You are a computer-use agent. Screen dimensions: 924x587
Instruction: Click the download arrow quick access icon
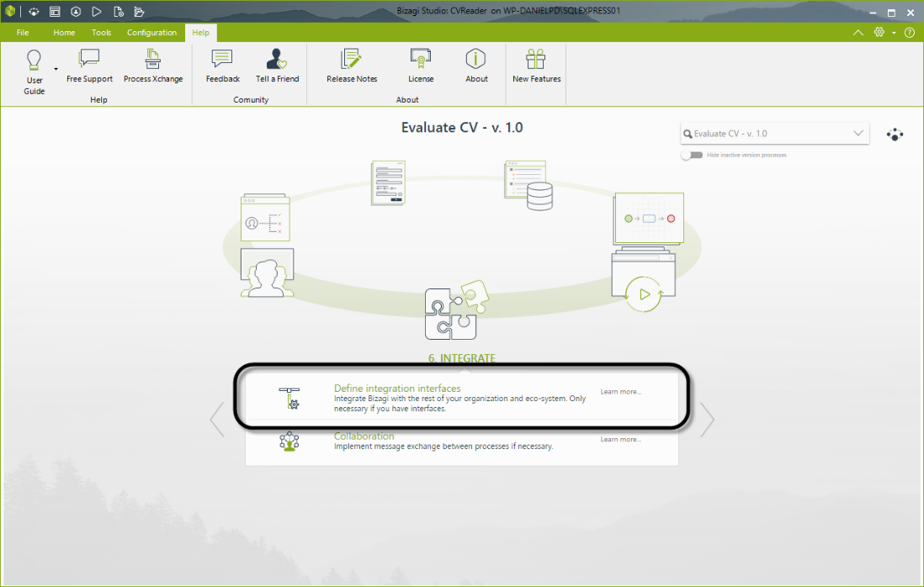(x=76, y=12)
